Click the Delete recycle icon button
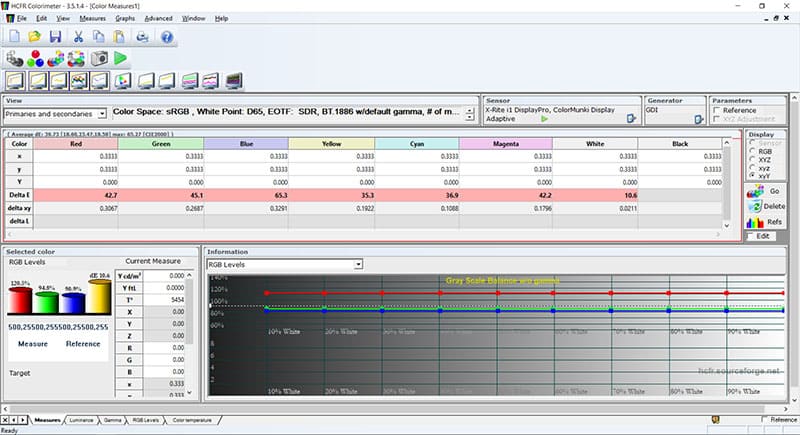 765,206
